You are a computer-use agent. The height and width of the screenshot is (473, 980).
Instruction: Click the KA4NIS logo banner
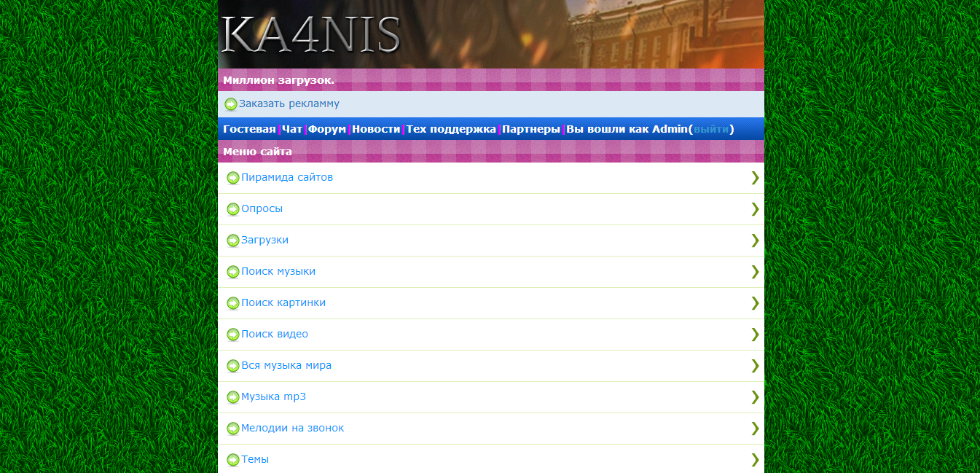[311, 34]
